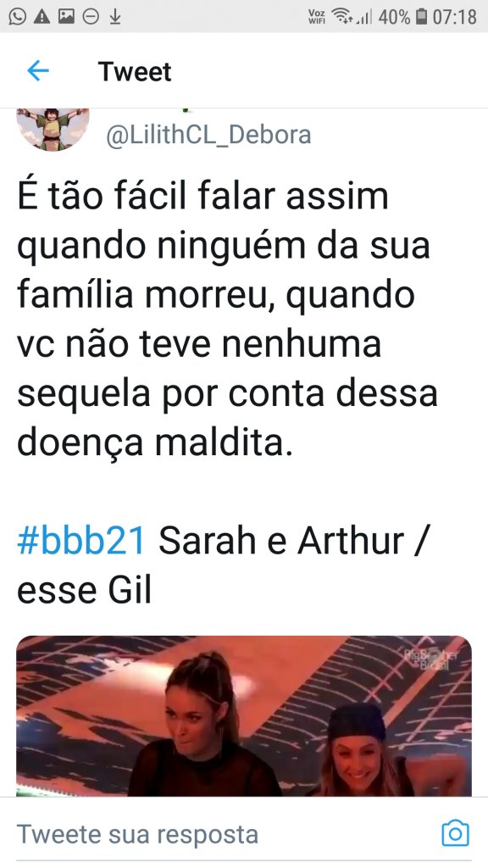Tap the mobile signal bars icon
The width and height of the screenshot is (488, 868).
364,17
